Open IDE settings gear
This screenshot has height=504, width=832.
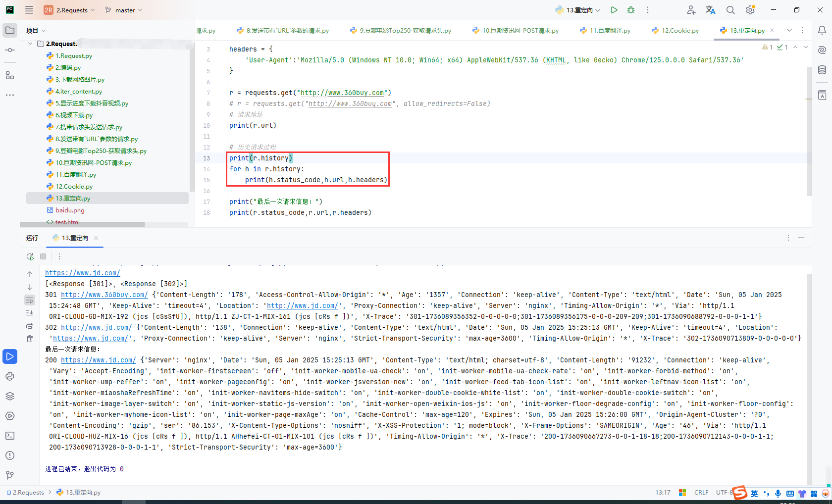[x=750, y=10]
